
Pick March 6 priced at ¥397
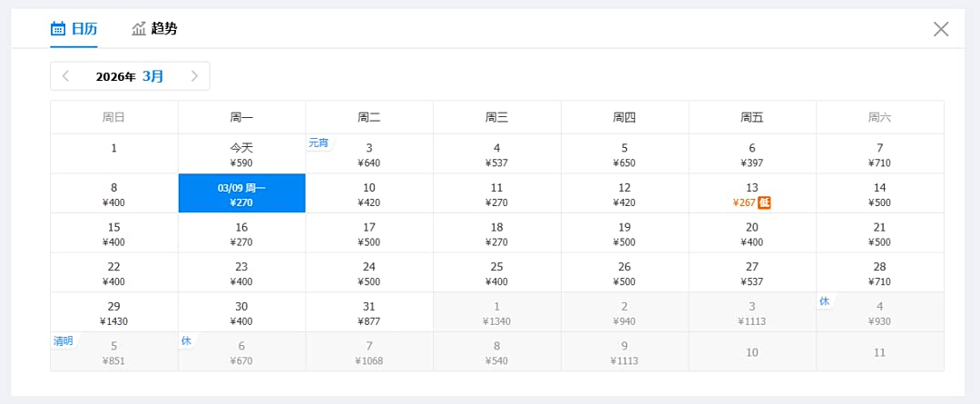point(751,153)
